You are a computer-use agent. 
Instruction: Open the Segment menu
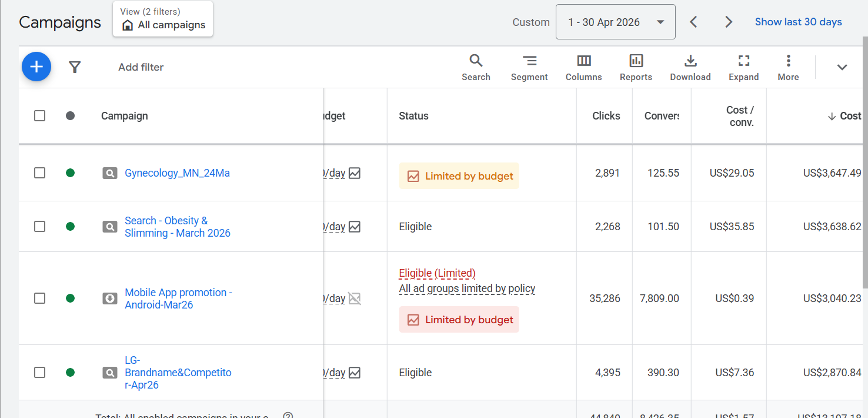(x=529, y=68)
